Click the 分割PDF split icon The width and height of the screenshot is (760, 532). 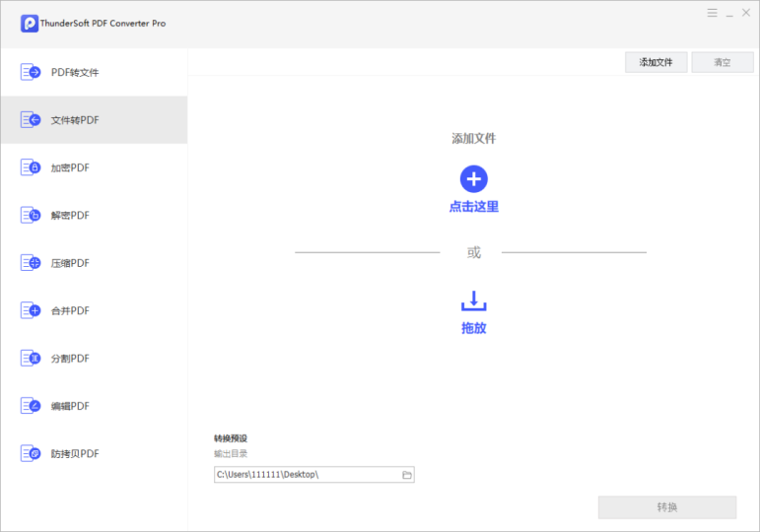(x=30, y=359)
